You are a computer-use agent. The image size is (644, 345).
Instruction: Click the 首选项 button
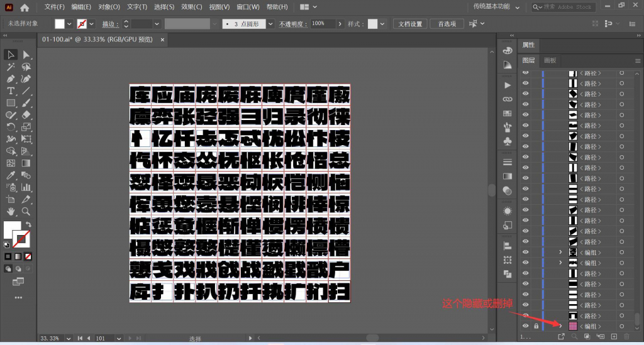(x=447, y=25)
